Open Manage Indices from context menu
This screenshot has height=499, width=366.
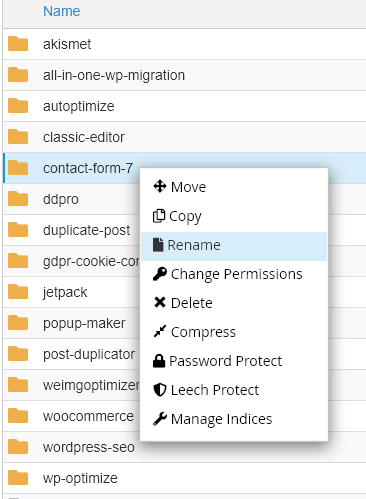pyautogui.click(x=234, y=419)
